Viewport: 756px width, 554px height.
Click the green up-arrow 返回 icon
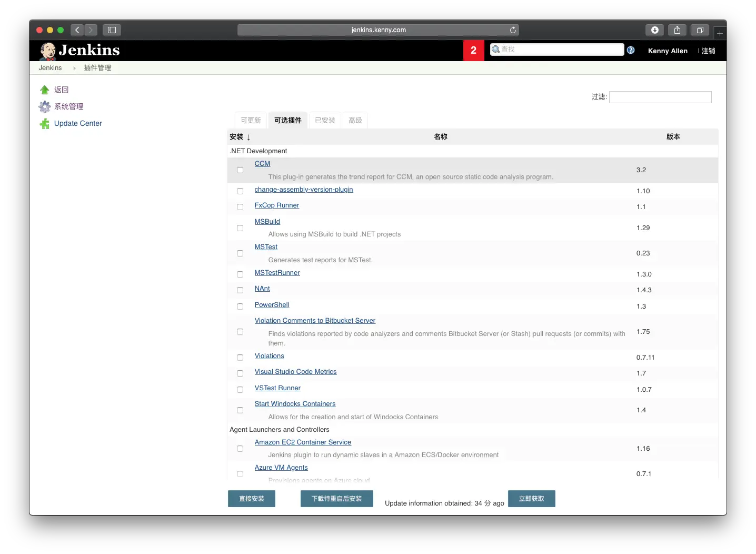45,90
